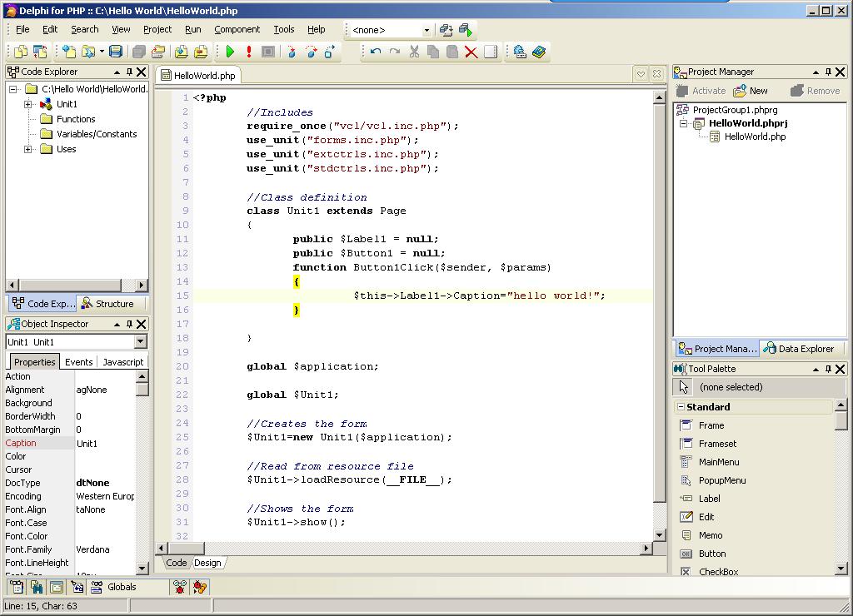Click the New Items icon with blue plus
This screenshot has height=616, width=853.
coord(69,52)
